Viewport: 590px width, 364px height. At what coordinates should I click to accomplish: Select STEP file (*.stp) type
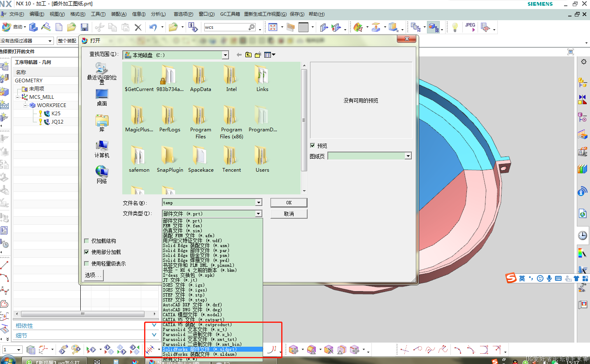[x=212, y=295]
